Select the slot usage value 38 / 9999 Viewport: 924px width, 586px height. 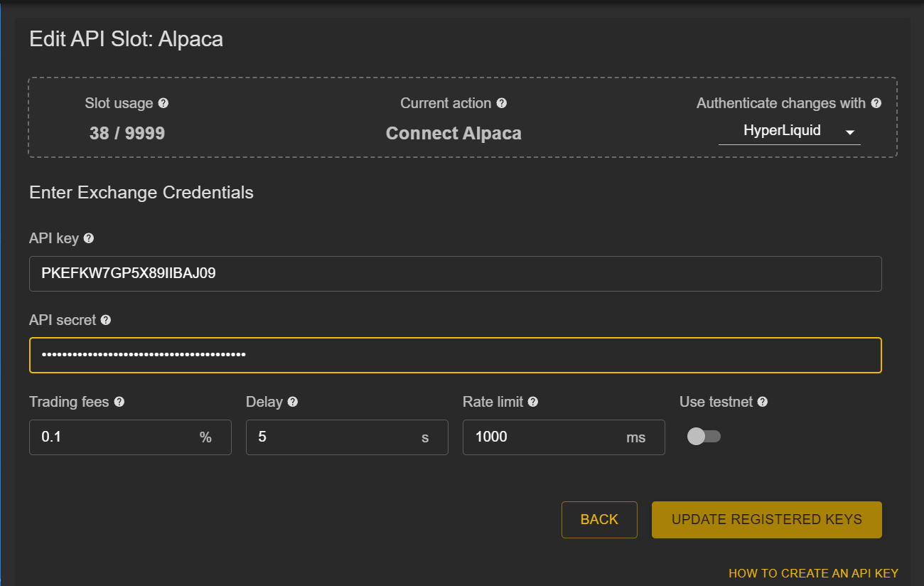(x=127, y=134)
